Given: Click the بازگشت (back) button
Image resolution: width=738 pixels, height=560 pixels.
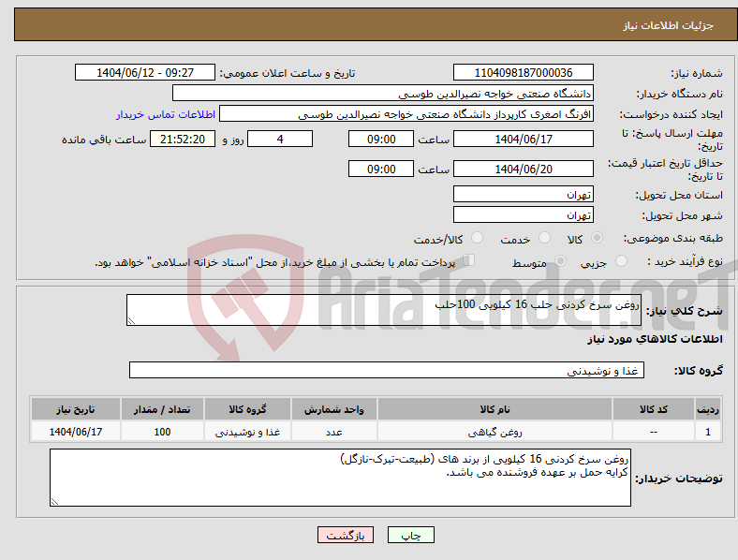Looking at the screenshot, I should (x=346, y=535).
